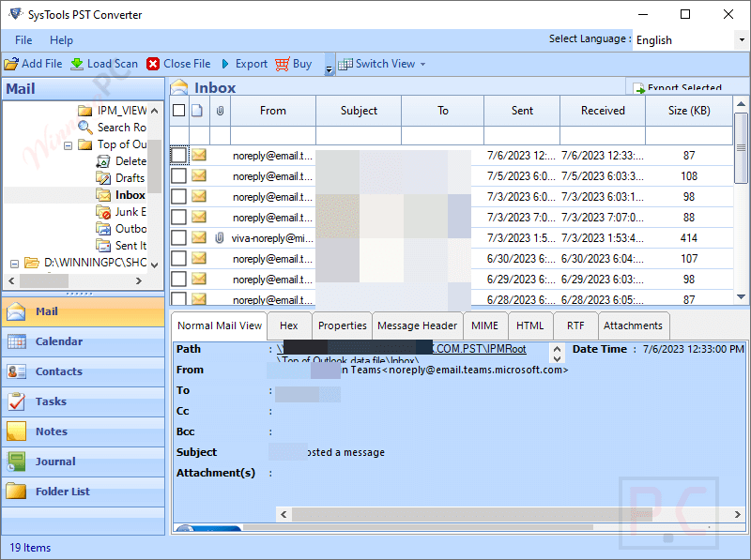Click the document type column header icon
Viewport: 751px width, 560px height.
[x=197, y=111]
